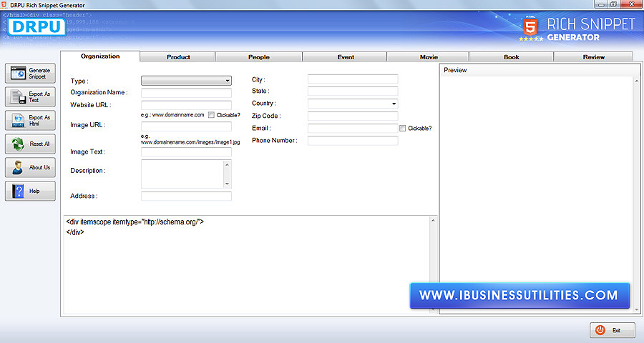Switch to the Product tab
Screen dimensions: 644x343
[178, 57]
